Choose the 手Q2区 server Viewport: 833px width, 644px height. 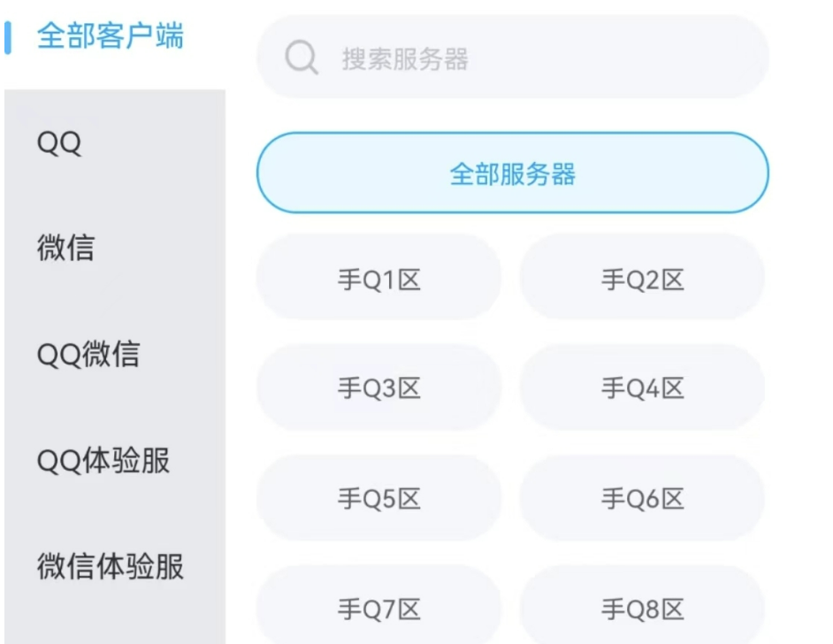point(642,280)
